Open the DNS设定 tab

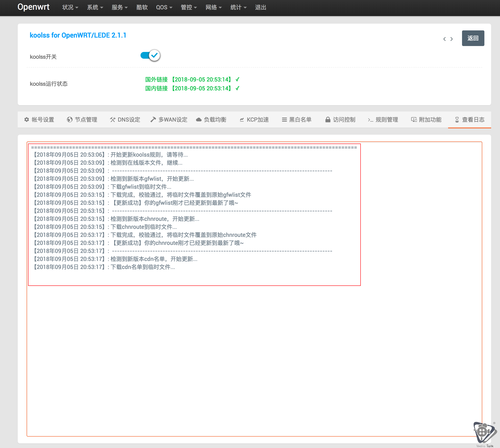[125, 120]
